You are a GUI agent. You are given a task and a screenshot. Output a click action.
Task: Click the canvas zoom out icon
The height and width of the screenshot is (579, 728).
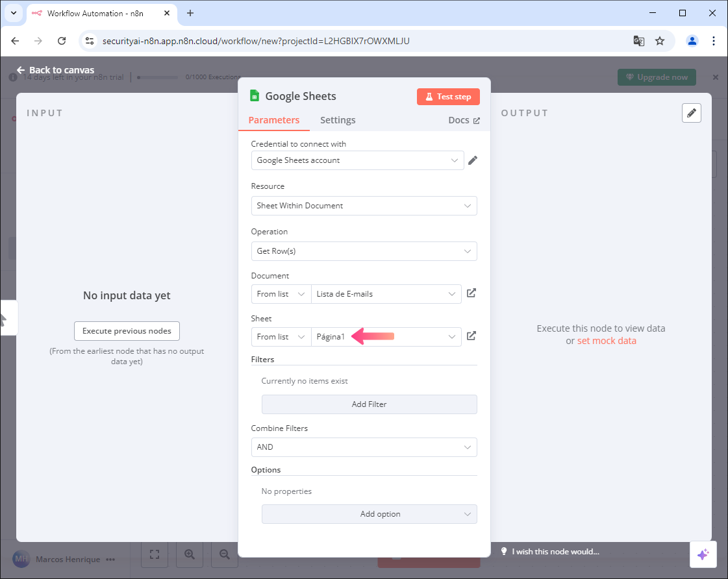[x=225, y=554]
